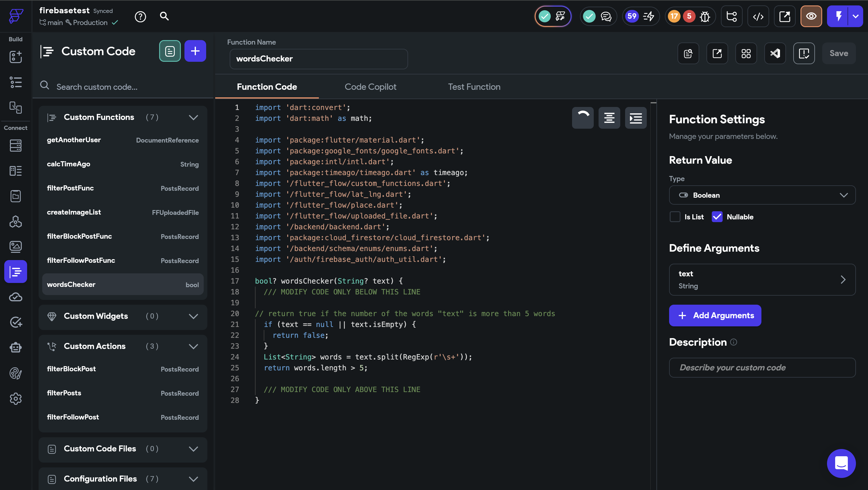Viewport: 868px width, 490px height.
Task: Uncheck the Nullable checkbox
Action: 717,217
